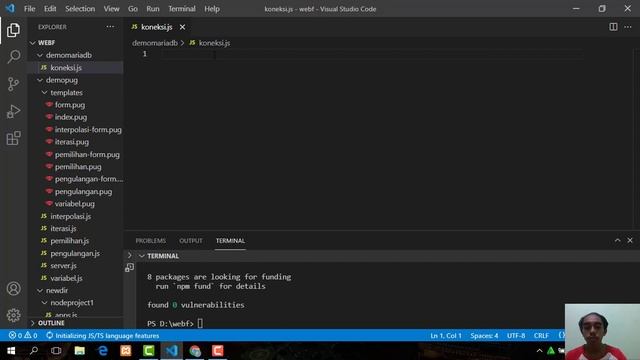This screenshot has width=640, height=360.
Task: Collapse the demopug folder
Action: pos(40,80)
